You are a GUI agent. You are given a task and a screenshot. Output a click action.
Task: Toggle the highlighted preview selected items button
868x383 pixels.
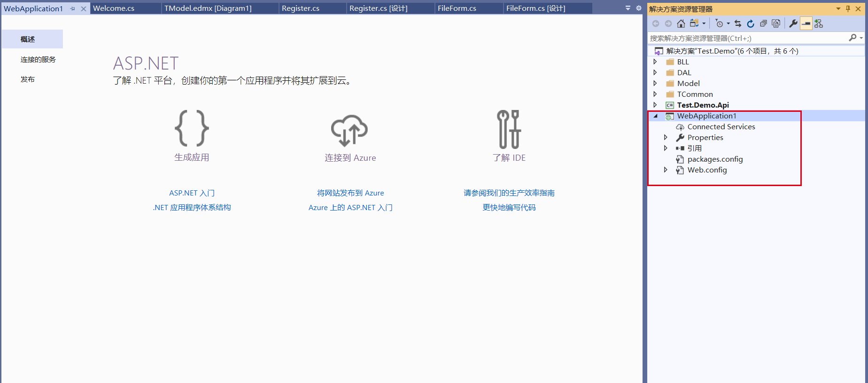point(806,23)
